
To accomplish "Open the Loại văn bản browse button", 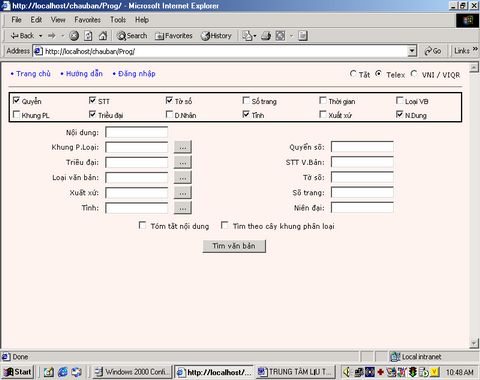I will click(183, 177).
